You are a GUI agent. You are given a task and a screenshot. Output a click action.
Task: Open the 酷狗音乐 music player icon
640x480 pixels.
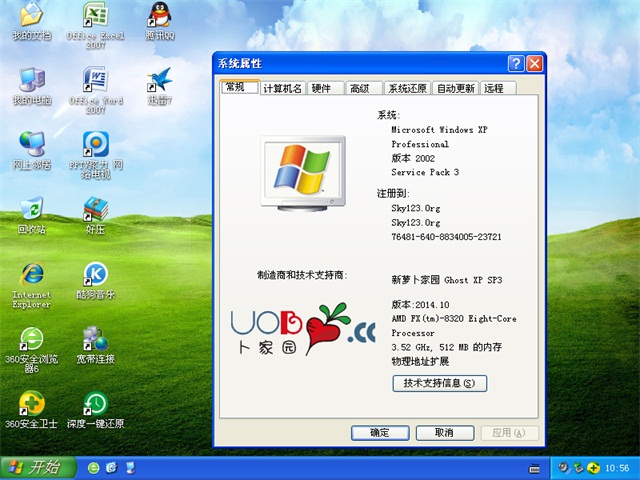pyautogui.click(x=95, y=274)
